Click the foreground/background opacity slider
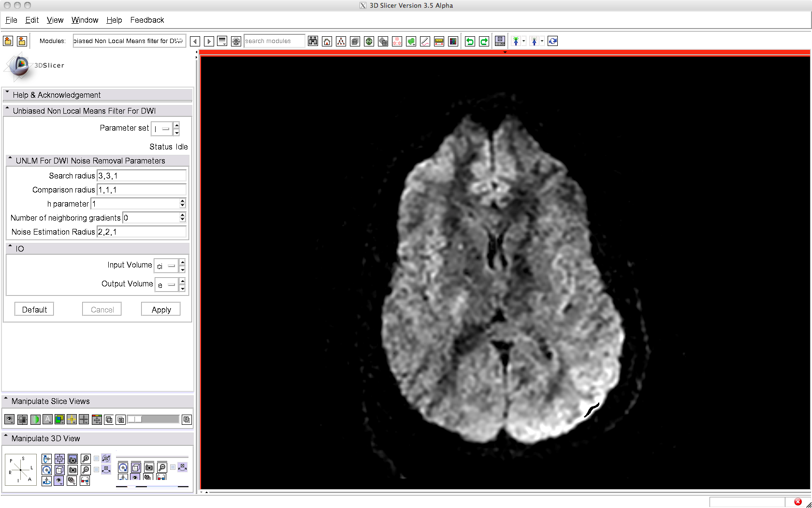Screen dimensions: 812x508 click(x=153, y=419)
